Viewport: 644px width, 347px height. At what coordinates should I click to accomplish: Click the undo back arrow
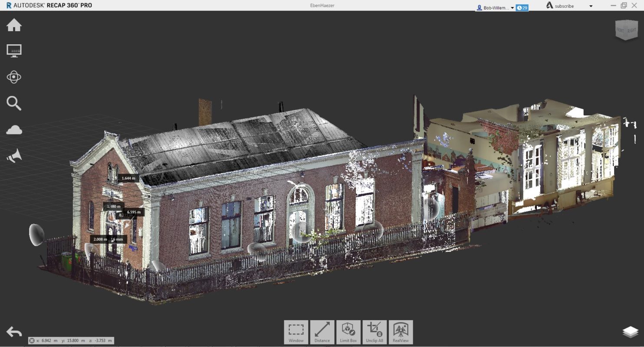click(x=14, y=332)
